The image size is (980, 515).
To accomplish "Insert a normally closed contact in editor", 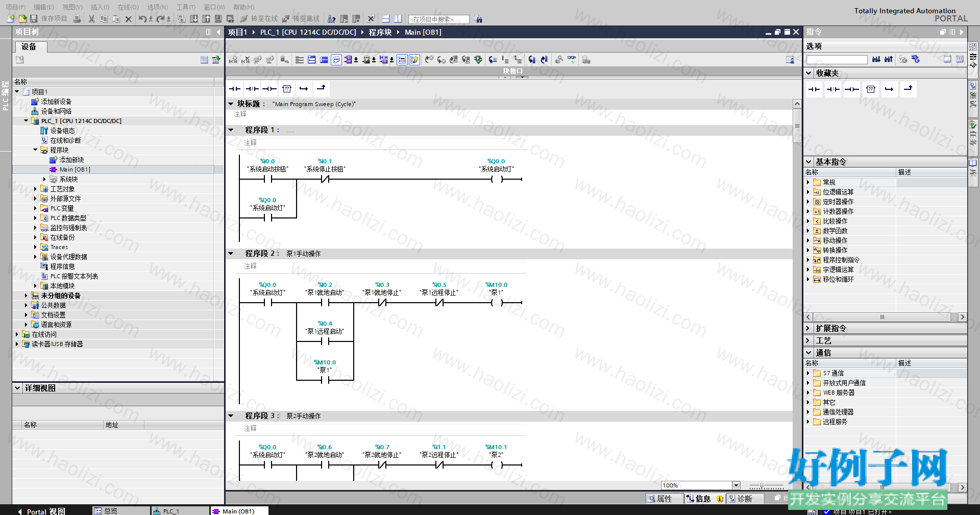I will click(x=252, y=89).
